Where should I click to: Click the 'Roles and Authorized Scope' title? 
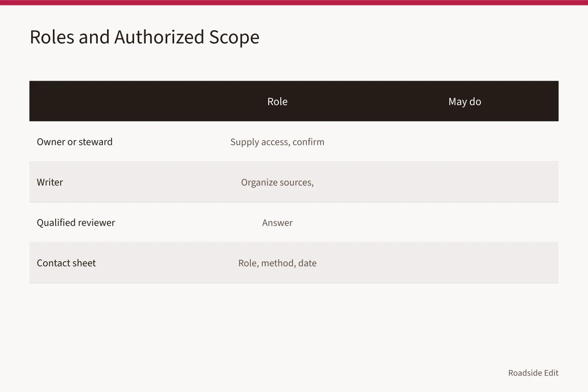144,37
